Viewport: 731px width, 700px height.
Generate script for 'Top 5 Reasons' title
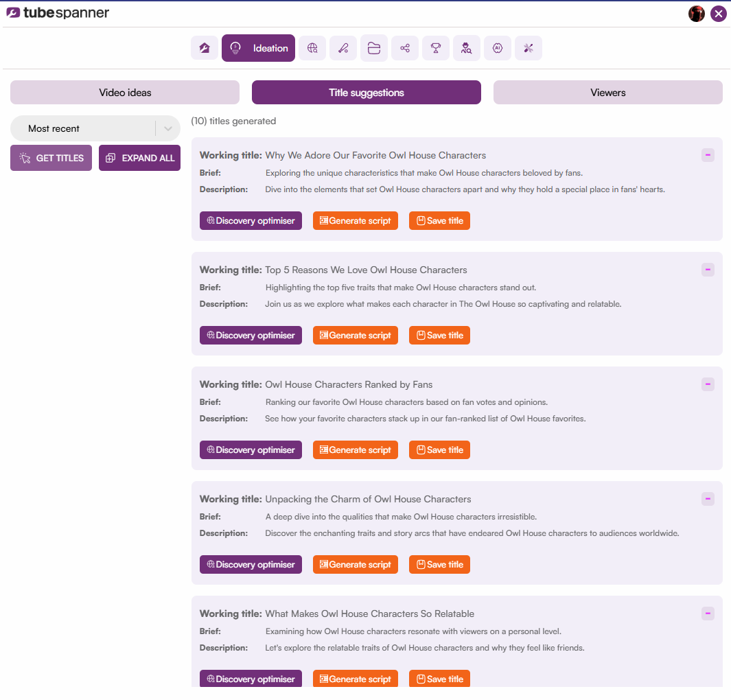[x=356, y=335]
